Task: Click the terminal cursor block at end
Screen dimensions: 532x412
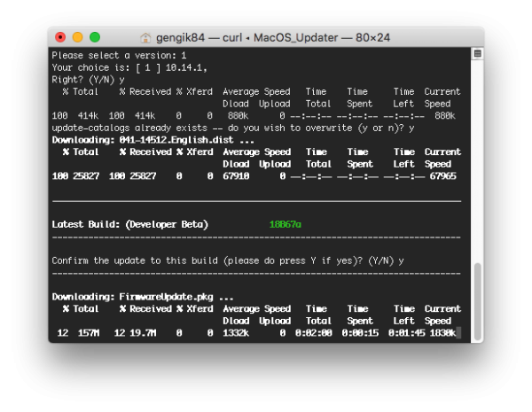Action: 458,333
